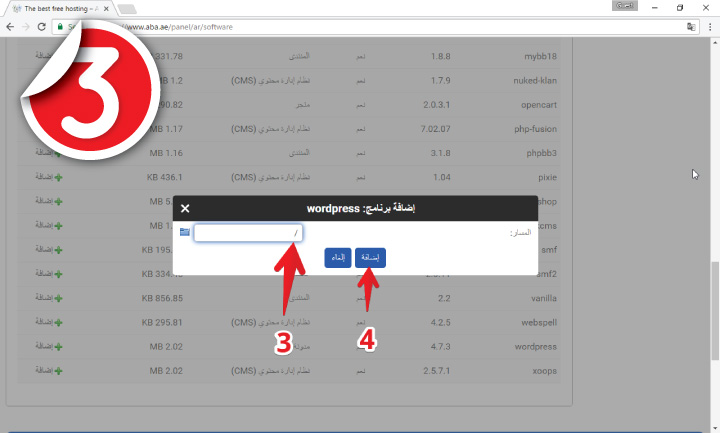The height and width of the screenshot is (433, 720).
Task: Add wordpress software via green plus link
Action: 49,346
